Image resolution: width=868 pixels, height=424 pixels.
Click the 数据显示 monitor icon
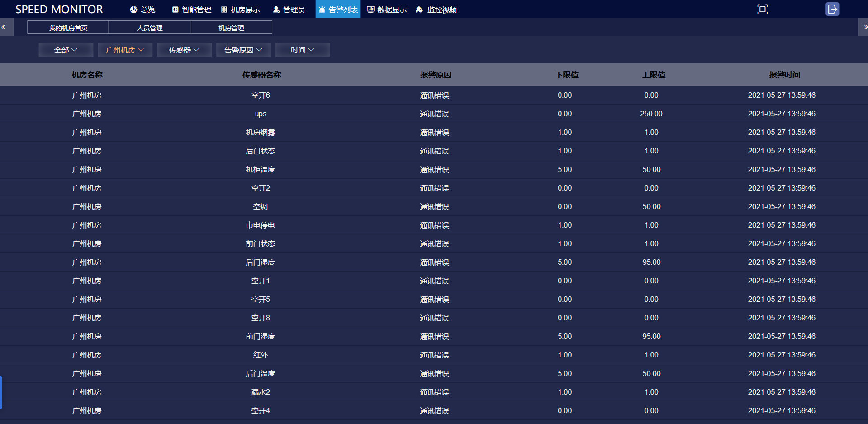370,10
